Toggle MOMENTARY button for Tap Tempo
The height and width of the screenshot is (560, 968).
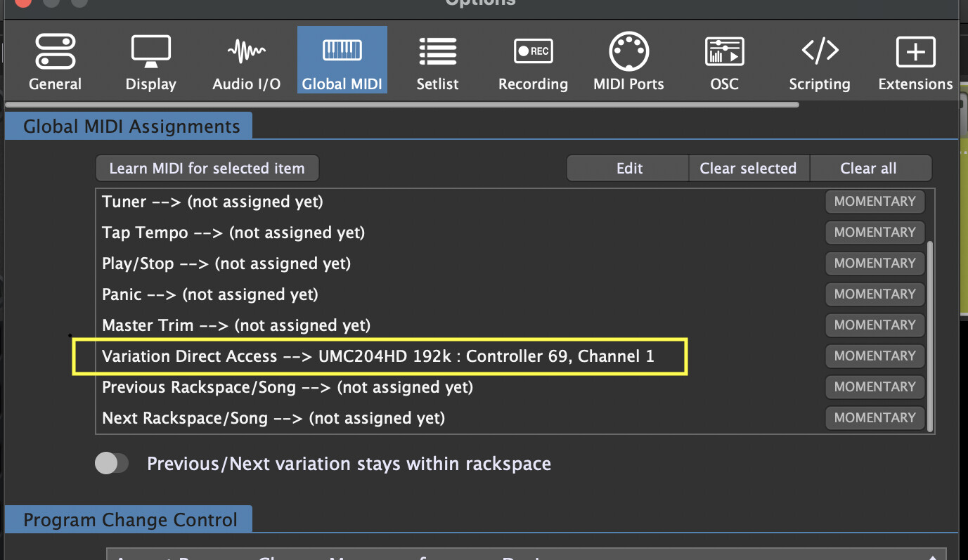875,233
